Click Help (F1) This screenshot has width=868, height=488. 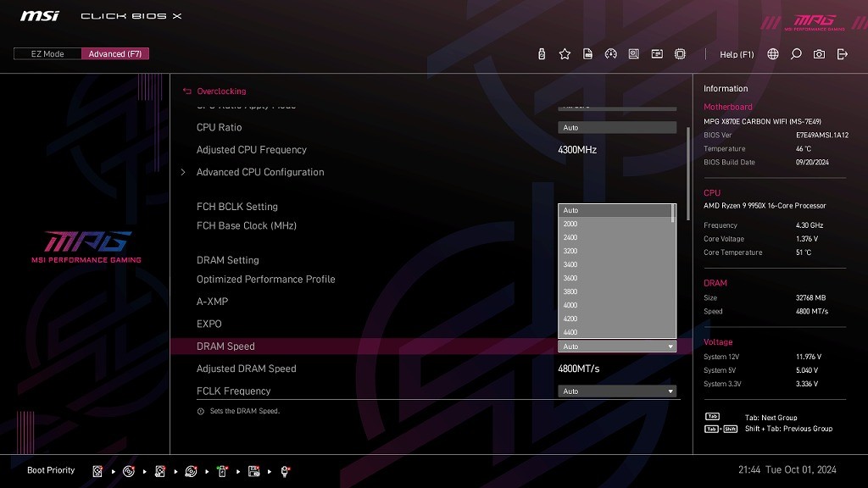(x=736, y=54)
